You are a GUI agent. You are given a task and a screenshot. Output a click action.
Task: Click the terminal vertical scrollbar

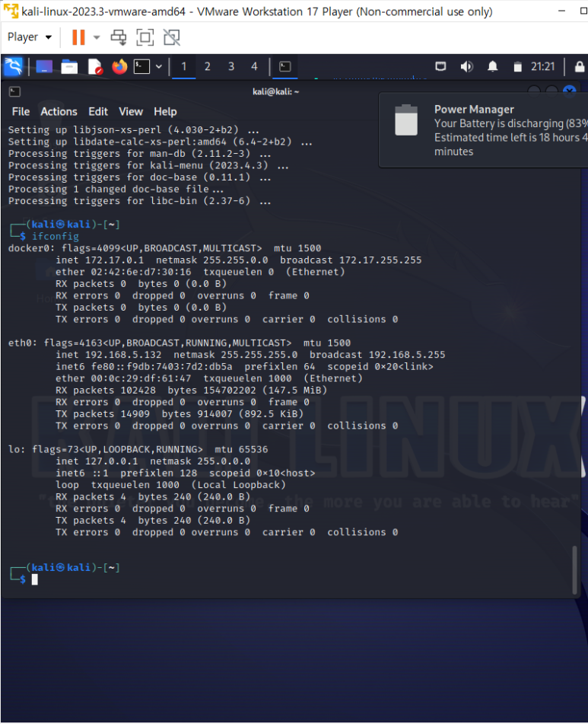[574, 569]
